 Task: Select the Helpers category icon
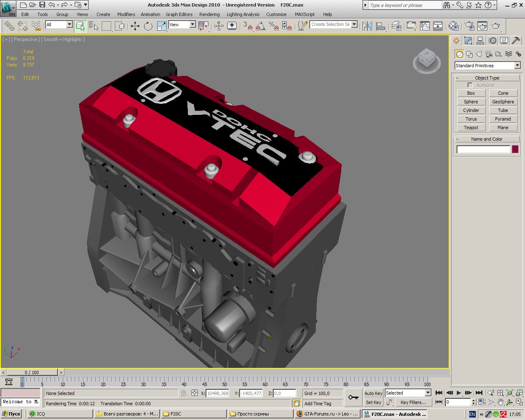tap(499, 54)
